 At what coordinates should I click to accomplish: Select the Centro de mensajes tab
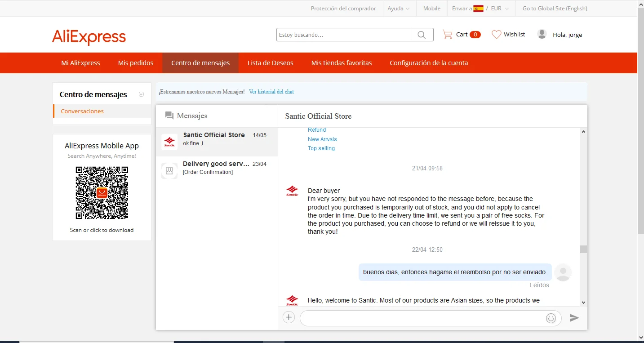pyautogui.click(x=200, y=63)
